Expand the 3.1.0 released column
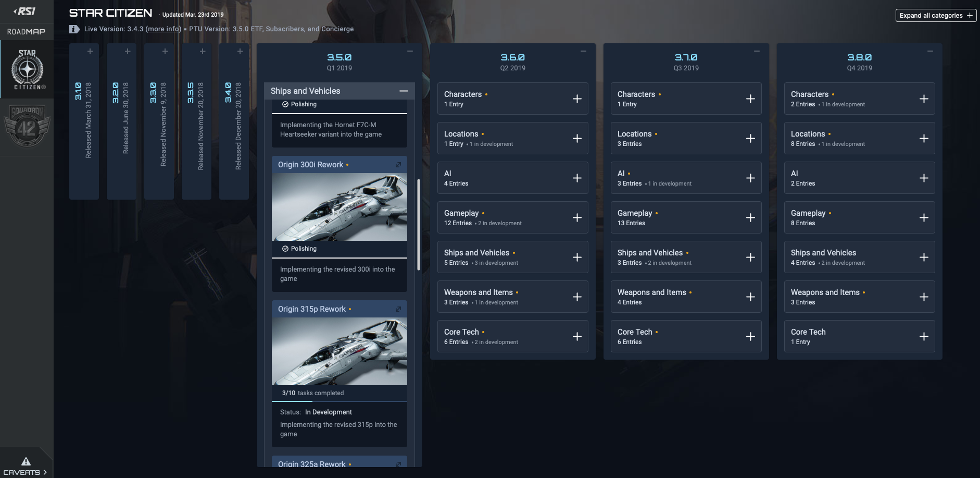The width and height of the screenshot is (980, 478). pos(90,51)
